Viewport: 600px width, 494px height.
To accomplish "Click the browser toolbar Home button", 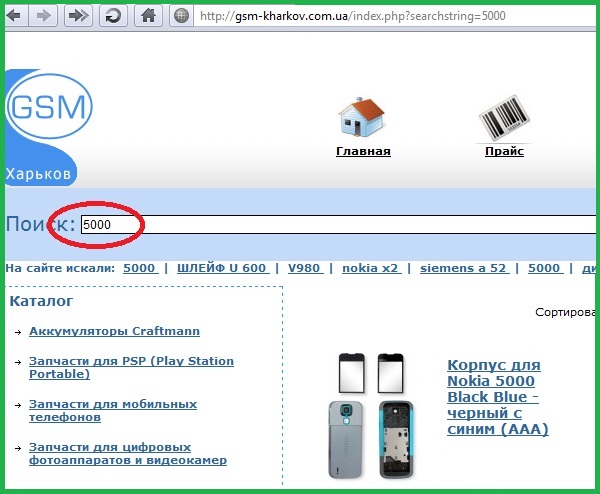I will click(147, 16).
